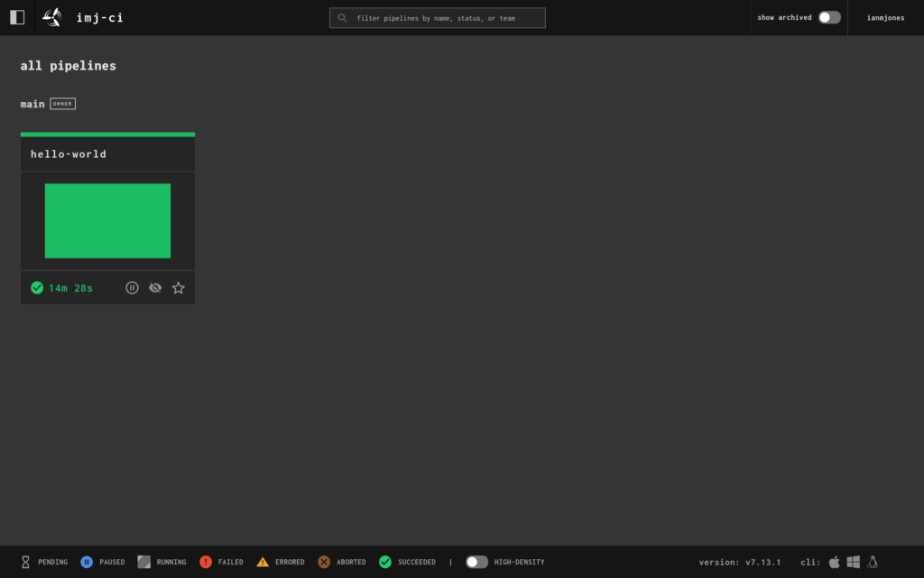
Task: Download the macOS CLI via Apple icon
Action: [x=835, y=562]
